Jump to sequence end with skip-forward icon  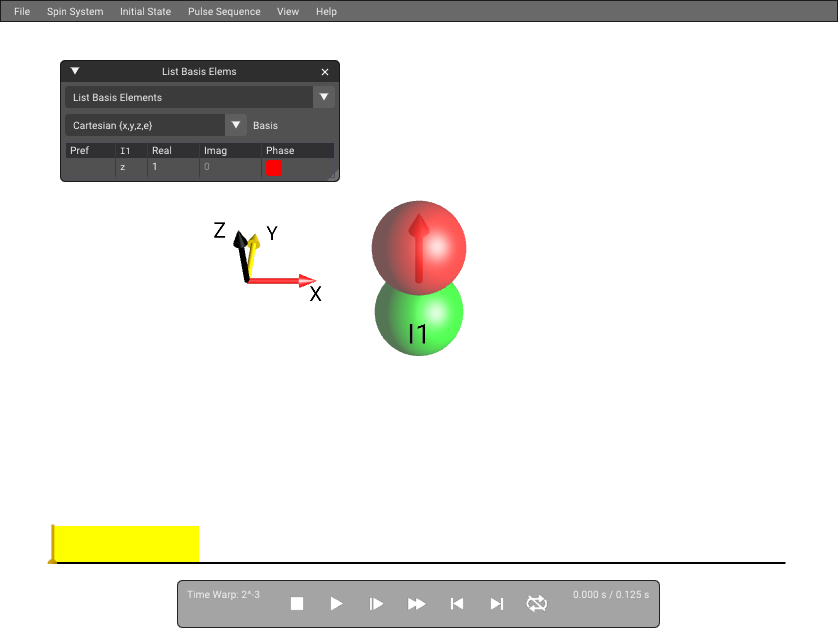coord(496,603)
